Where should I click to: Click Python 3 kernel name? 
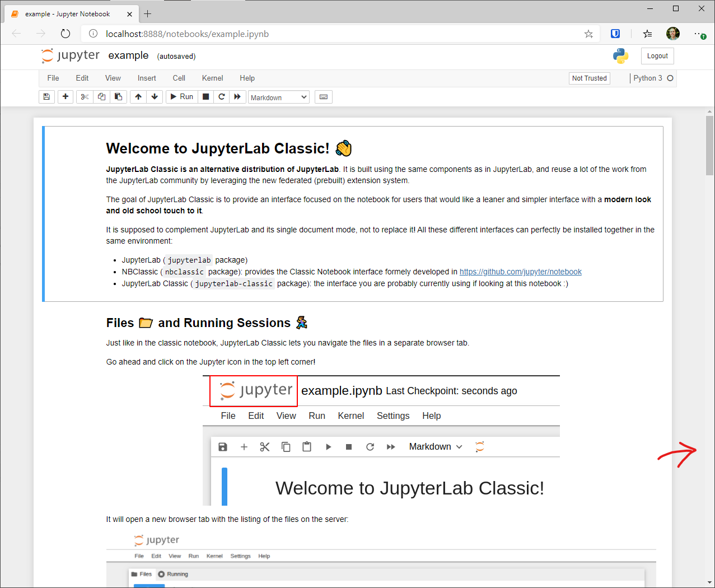click(x=648, y=78)
